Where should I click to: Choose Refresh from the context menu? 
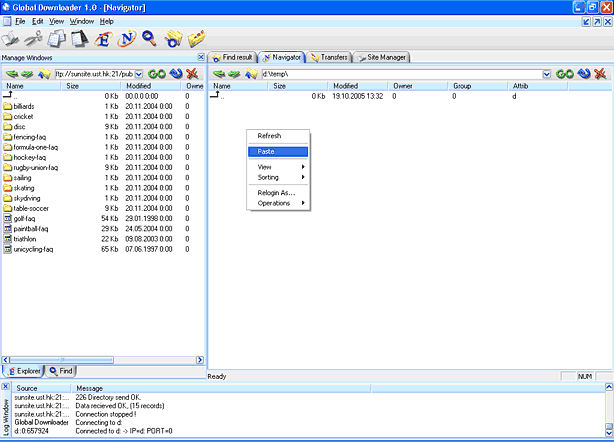[x=278, y=136]
